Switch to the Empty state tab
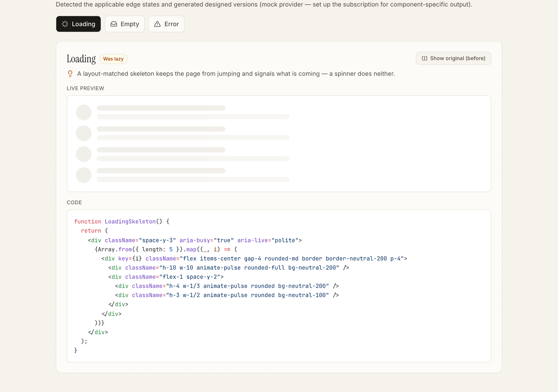This screenshot has width=558, height=392. (125, 24)
